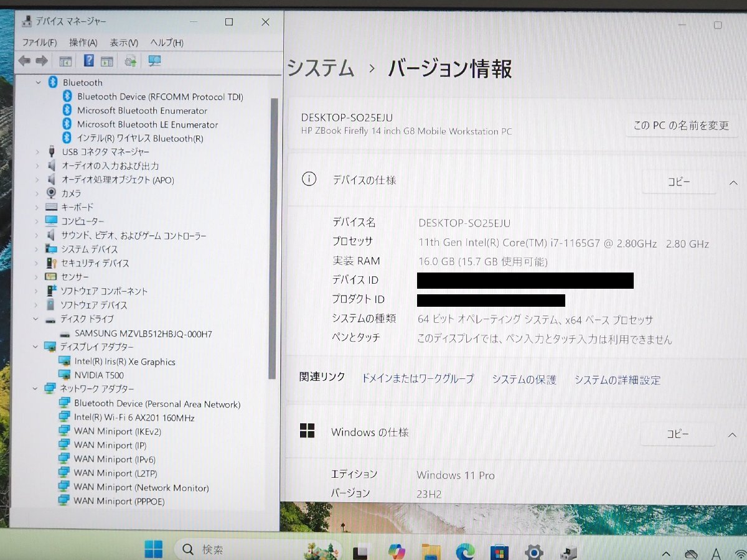The width and height of the screenshot is (747, 560).
Task: Open Microsoft Store from the taskbar
Action: pyautogui.click(x=499, y=552)
